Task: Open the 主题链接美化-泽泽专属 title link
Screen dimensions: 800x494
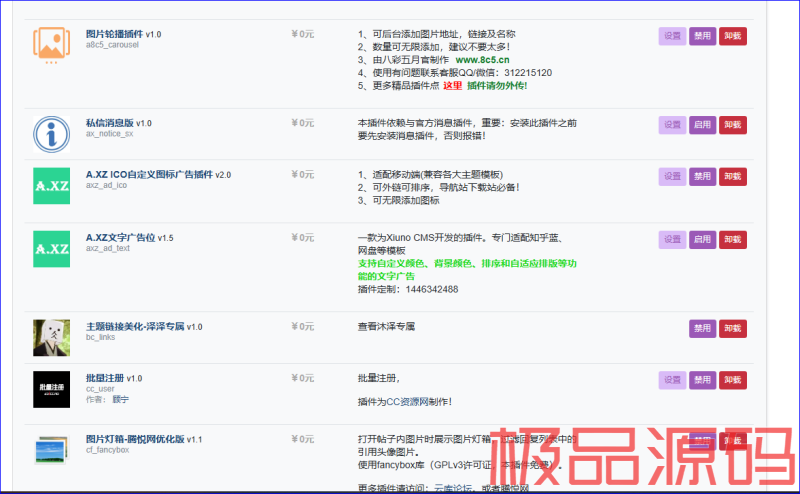Action: 135,327
